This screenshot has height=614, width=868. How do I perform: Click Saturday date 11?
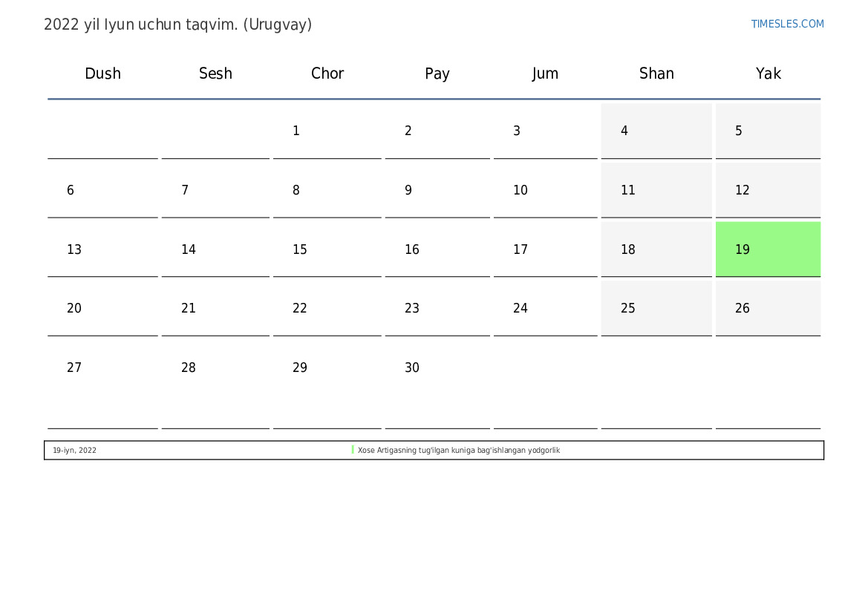tap(656, 190)
